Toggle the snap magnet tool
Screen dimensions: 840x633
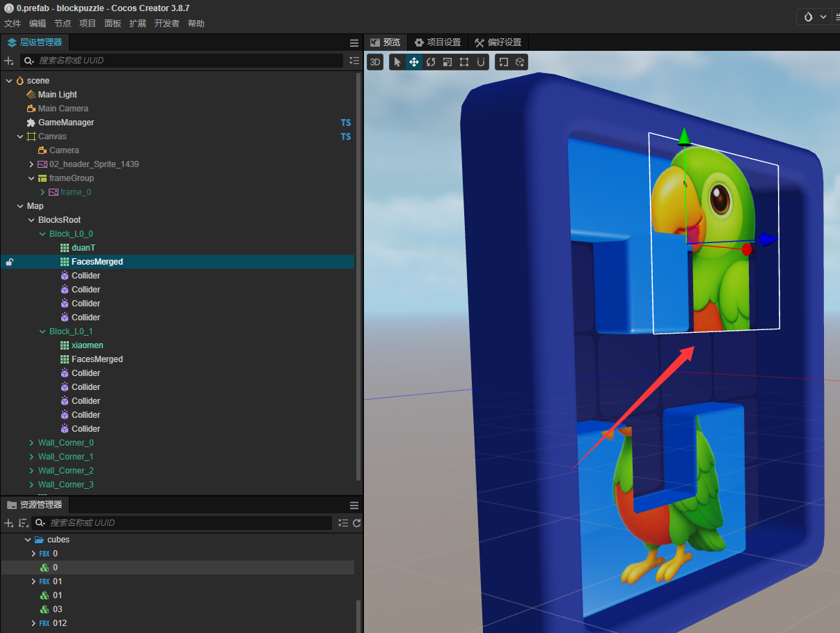[x=481, y=62]
